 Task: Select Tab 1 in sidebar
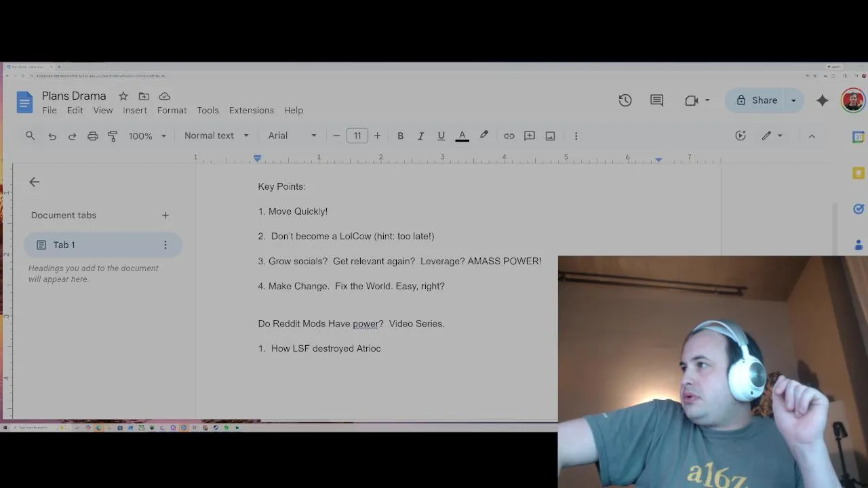103,245
